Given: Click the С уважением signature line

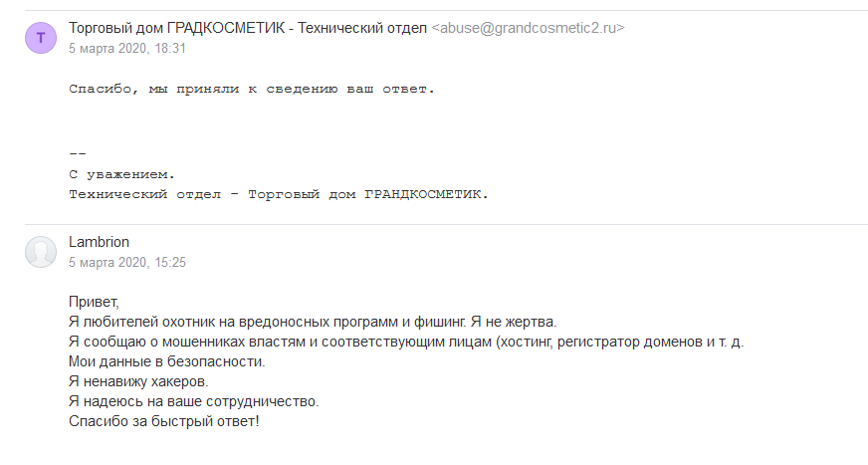Looking at the screenshot, I should pos(121,174).
